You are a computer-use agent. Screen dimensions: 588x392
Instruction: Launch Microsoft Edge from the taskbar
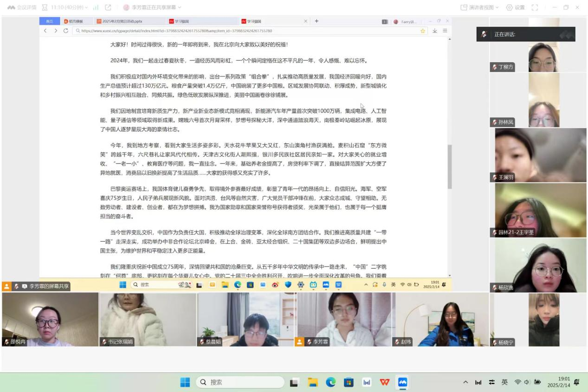coord(330,382)
